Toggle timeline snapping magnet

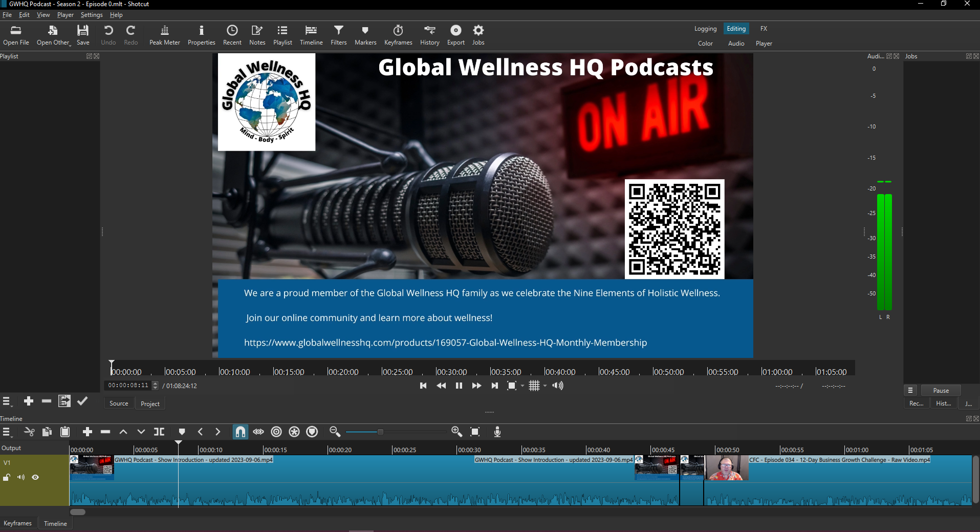[x=240, y=432]
